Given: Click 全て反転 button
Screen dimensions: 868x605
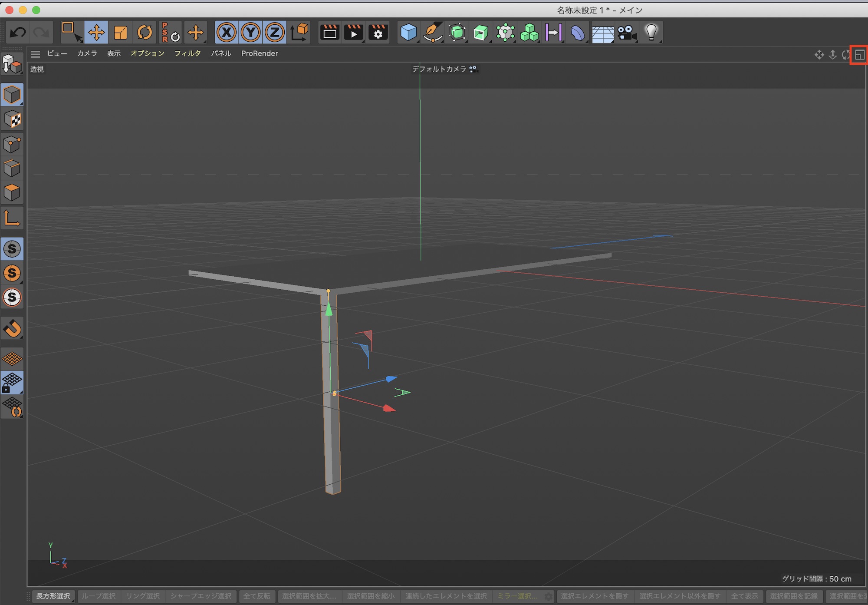Looking at the screenshot, I should [x=256, y=596].
